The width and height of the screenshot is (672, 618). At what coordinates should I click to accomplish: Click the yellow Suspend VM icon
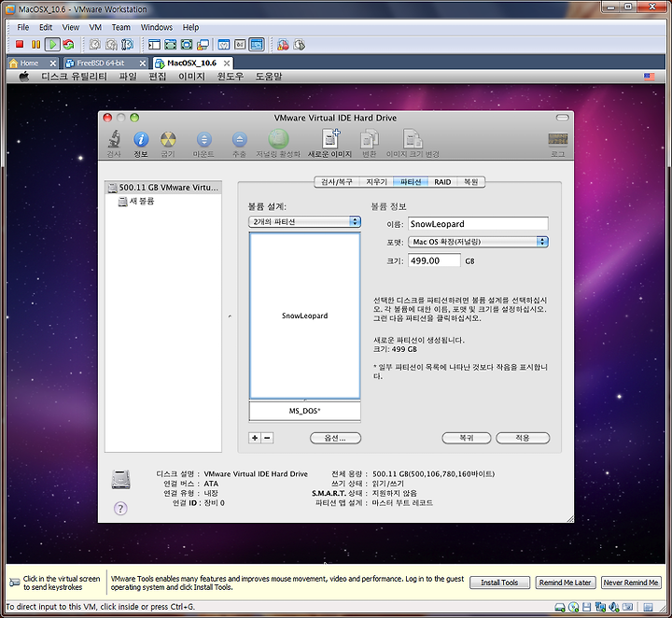click(x=36, y=44)
